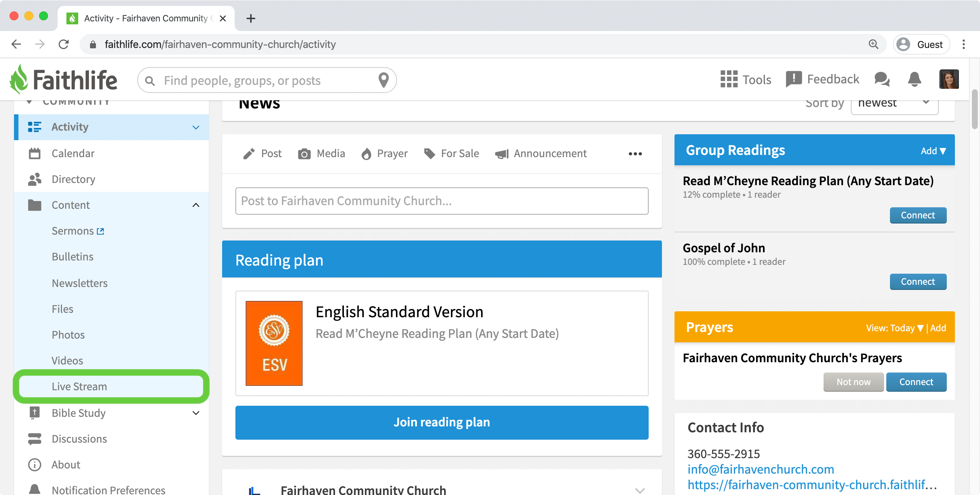Click the Post to Fairhaven Community Church field

442,201
